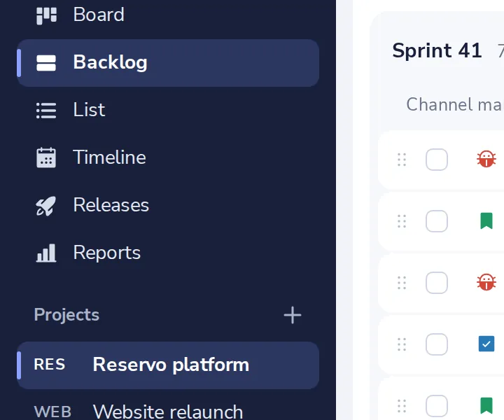
Task: Click the second row's green story bookmark icon
Action: tap(486, 220)
